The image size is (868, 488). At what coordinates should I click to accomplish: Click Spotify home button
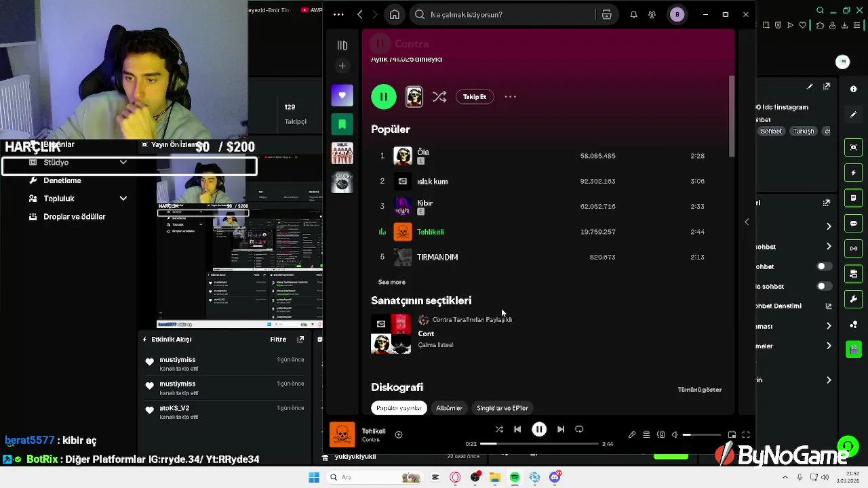(x=395, y=14)
